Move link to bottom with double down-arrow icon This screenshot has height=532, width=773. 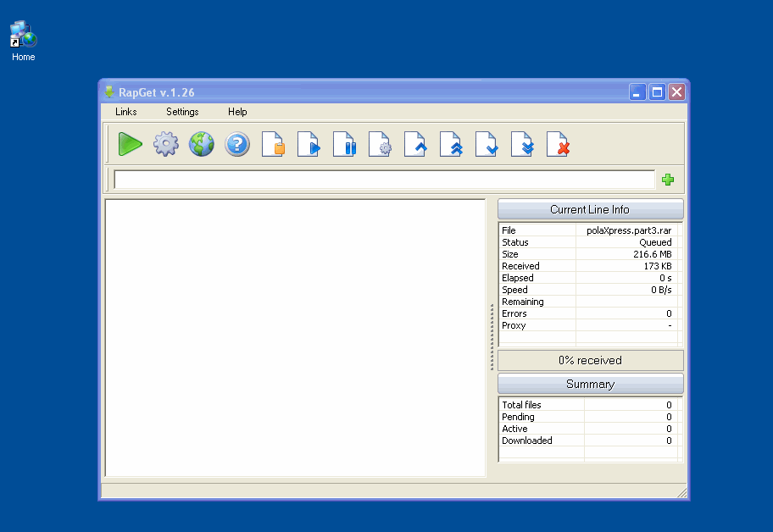522,144
